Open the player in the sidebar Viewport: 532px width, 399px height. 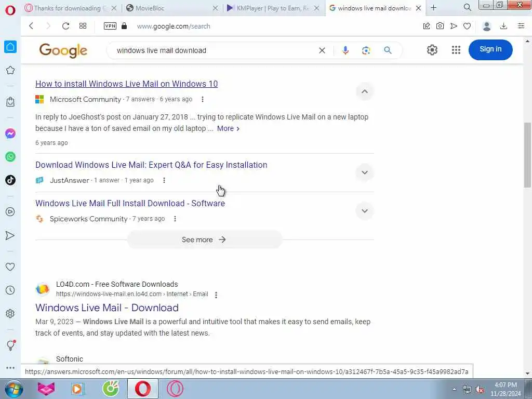10,212
